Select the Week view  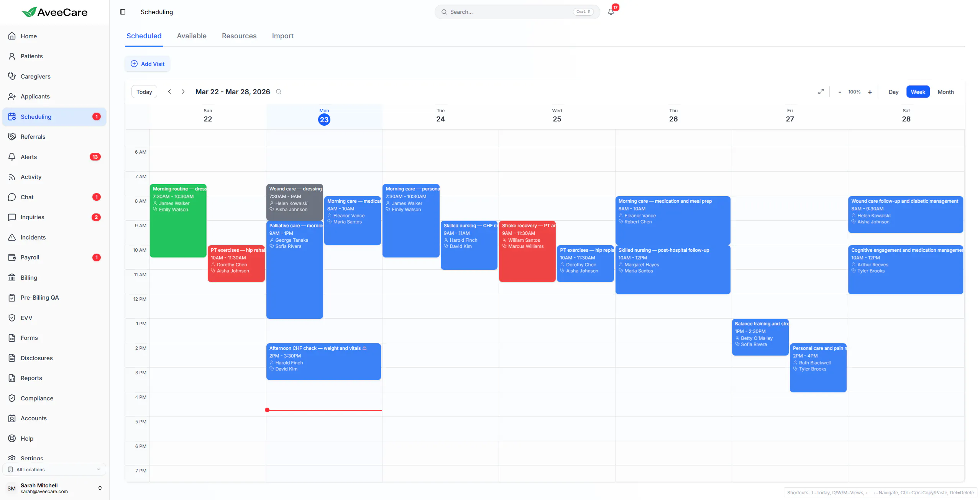[x=918, y=92]
